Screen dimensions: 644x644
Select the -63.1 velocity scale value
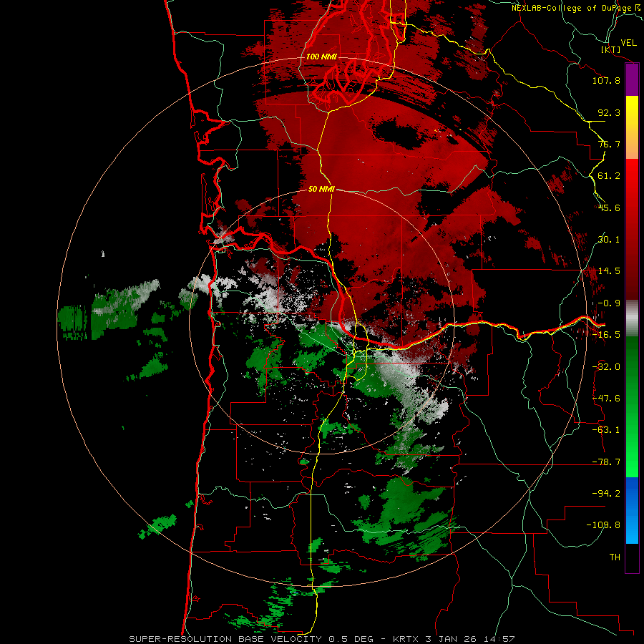point(606,430)
